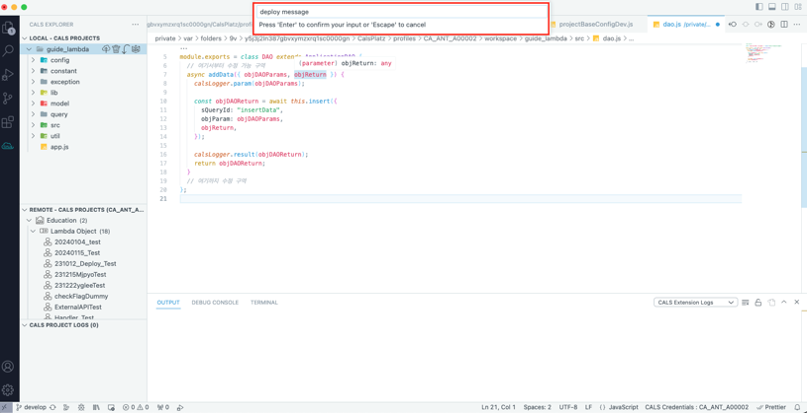Viewport: 808px width, 414px height.
Task: Expand the config folder
Action: [x=33, y=60]
